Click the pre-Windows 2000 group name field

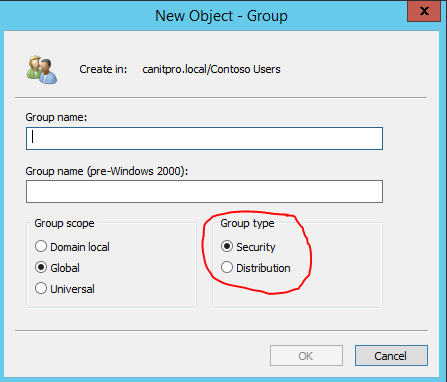click(x=204, y=192)
